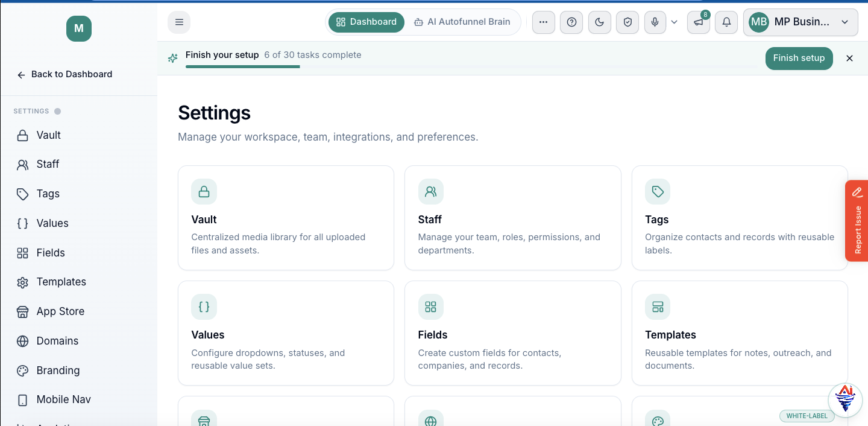Expand the chevron next to the microphone

(x=674, y=22)
